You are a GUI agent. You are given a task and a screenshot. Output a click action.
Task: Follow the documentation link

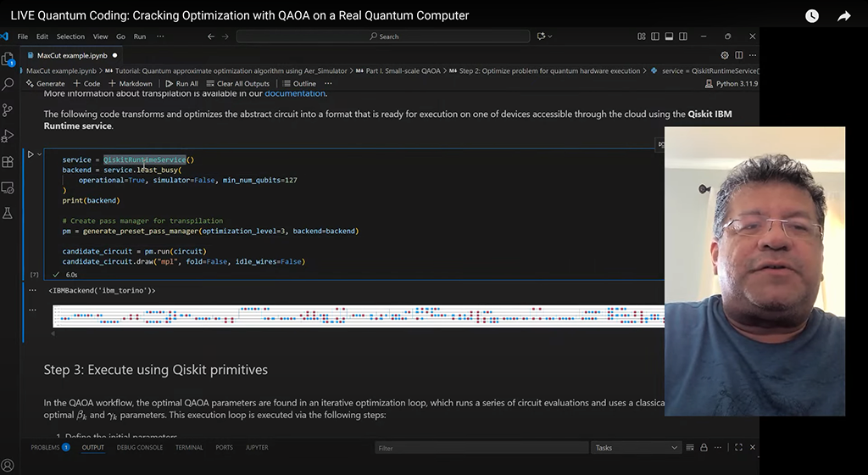295,93
